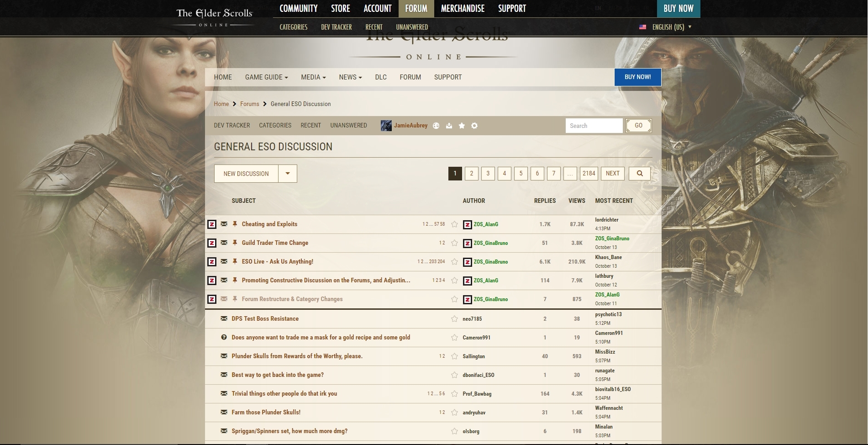Viewport: 868px width, 445px height.
Task: Click the magnifier search button beside NEXT
Action: pos(639,174)
